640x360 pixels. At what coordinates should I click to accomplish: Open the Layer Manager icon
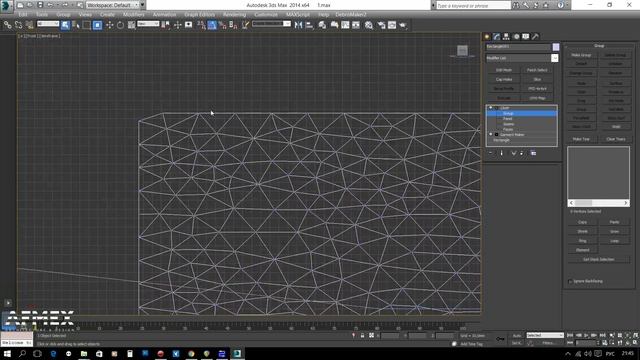point(322,25)
